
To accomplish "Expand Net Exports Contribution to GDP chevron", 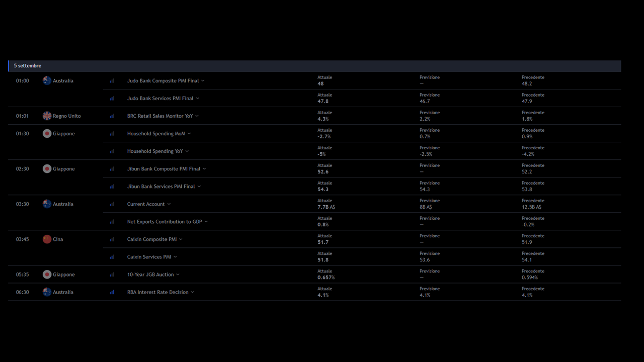I will click(206, 222).
